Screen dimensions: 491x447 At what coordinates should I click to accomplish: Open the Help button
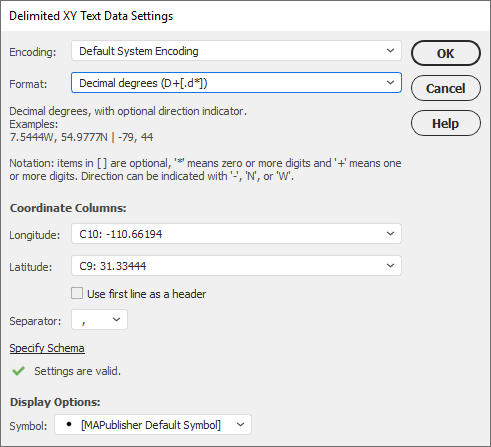tap(446, 123)
